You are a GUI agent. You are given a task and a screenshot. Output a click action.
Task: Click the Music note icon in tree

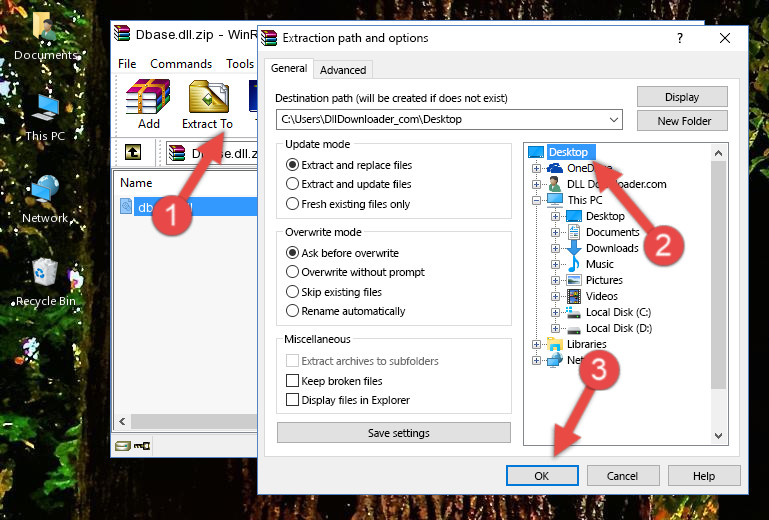pos(573,264)
